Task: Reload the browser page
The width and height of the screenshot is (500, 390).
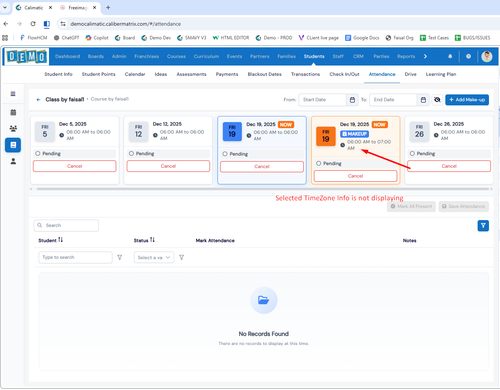Action: click(x=33, y=24)
